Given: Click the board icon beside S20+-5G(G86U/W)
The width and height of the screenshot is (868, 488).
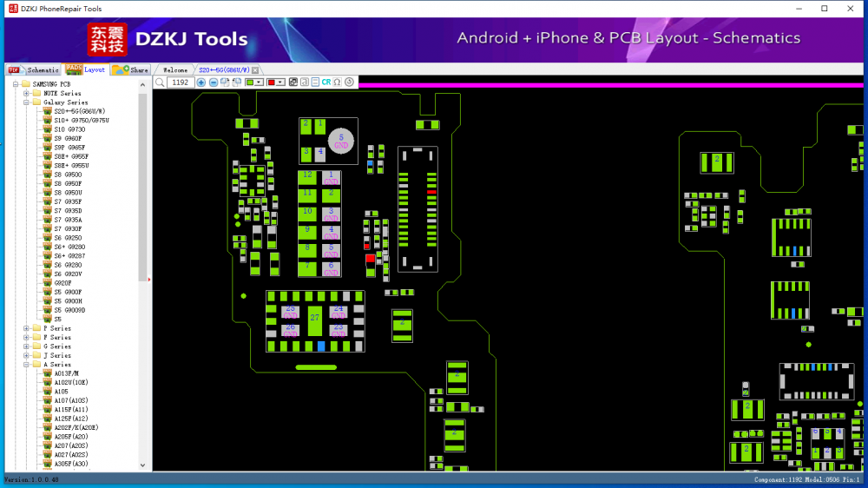Looking at the screenshot, I should [x=47, y=111].
